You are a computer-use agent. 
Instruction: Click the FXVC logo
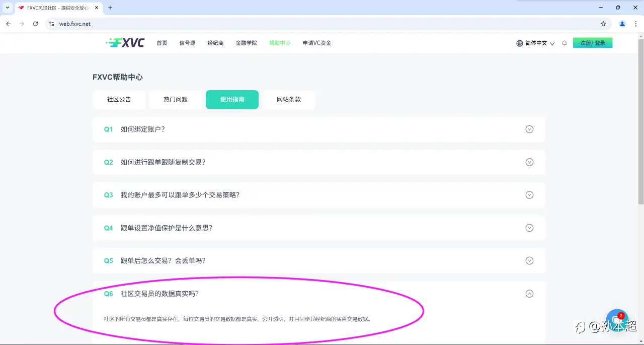click(x=125, y=43)
